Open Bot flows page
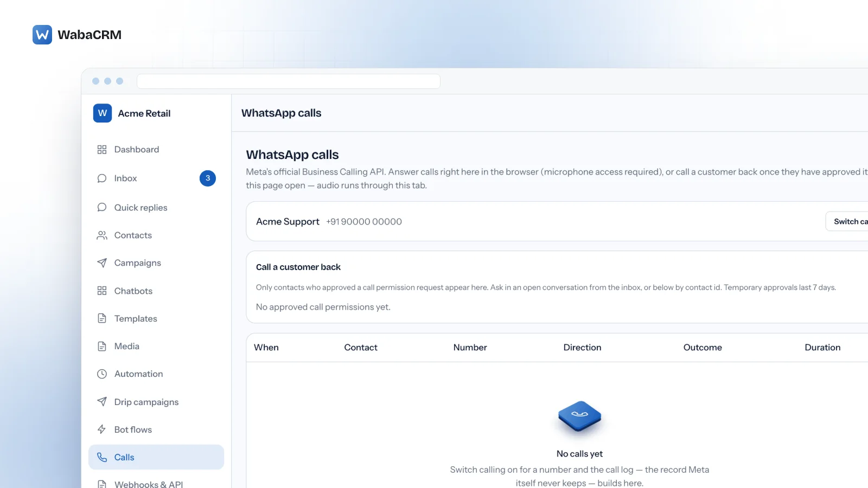This screenshot has width=868, height=488. (x=156, y=429)
